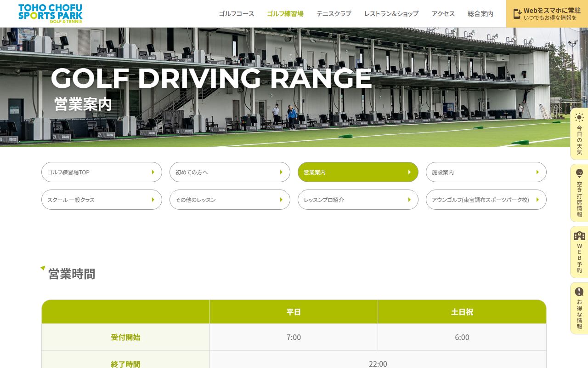Viewport: 588px width, 368px height.
Task: Click the driving range hero photo
Action: point(294,87)
